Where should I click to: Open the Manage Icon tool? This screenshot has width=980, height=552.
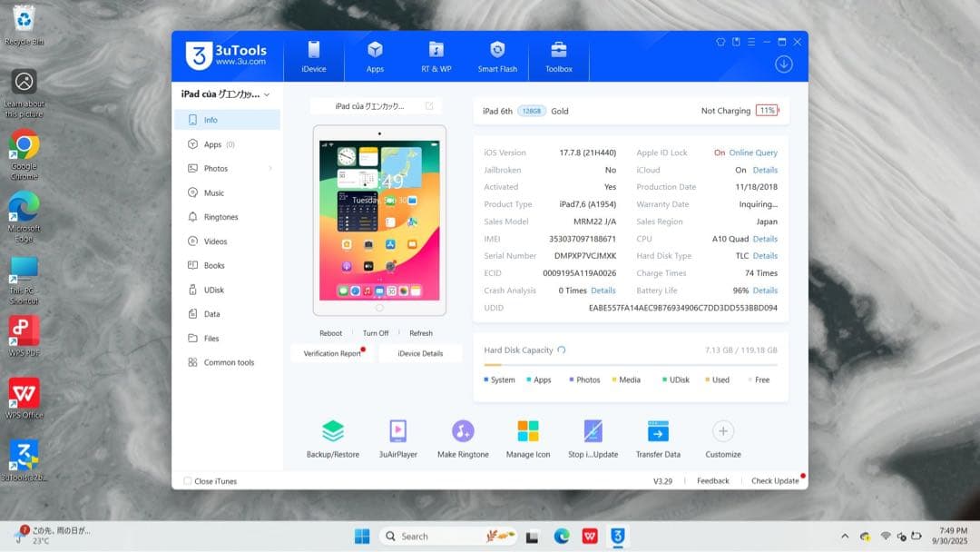tap(527, 437)
